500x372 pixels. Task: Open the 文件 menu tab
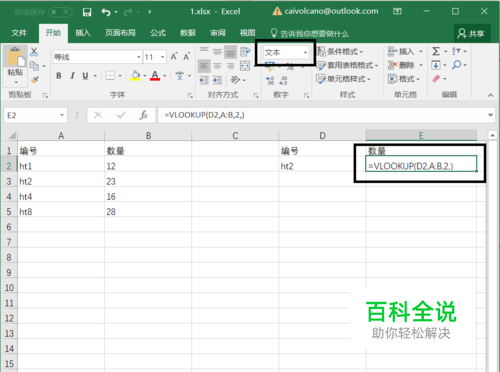[x=19, y=33]
